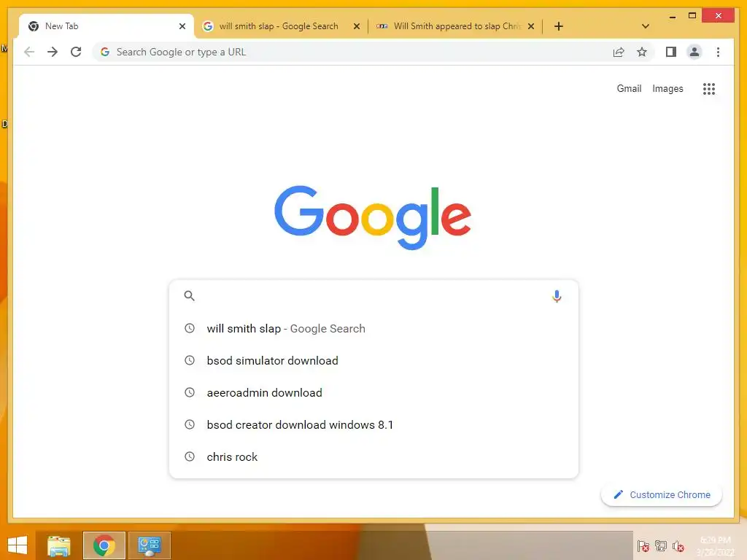Select suggestion 'bsod simulator download'
Image resolution: width=747 pixels, height=560 pixels.
[373, 360]
